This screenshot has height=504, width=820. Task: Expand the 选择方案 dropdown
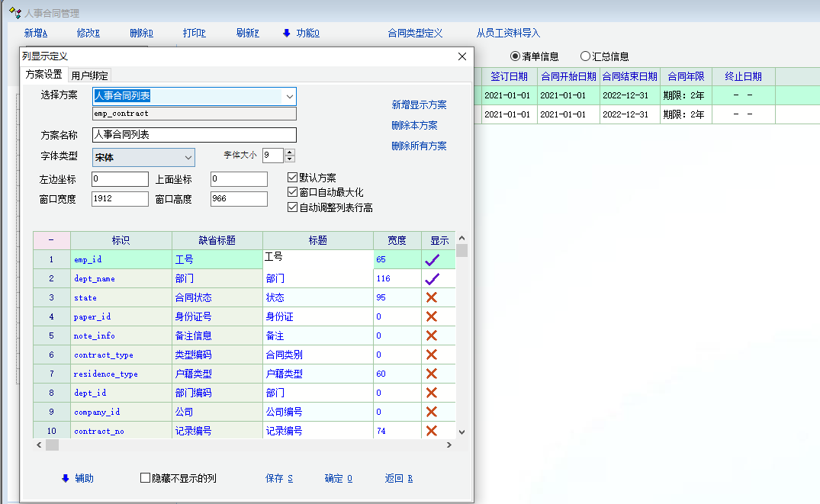click(289, 96)
